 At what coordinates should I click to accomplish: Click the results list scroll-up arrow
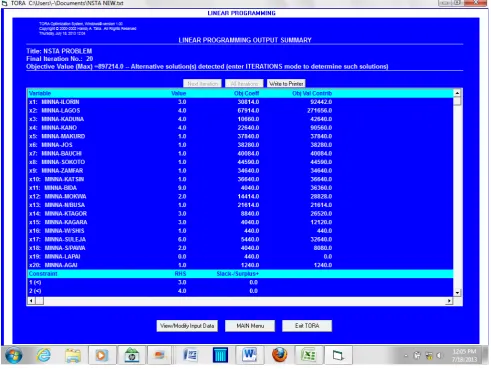tap(457, 93)
